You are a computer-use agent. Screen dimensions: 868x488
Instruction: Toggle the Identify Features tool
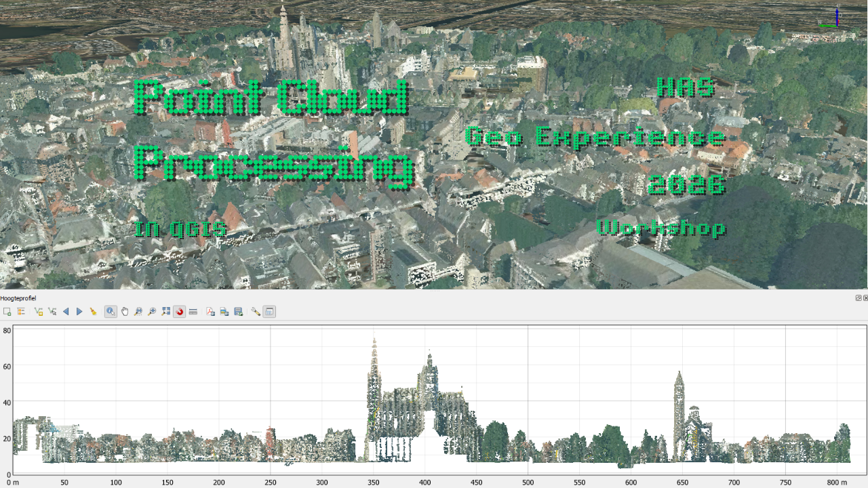[x=111, y=312]
